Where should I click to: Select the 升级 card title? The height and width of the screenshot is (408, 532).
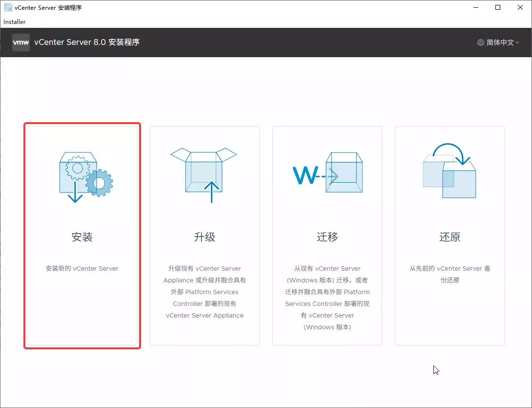coord(205,237)
